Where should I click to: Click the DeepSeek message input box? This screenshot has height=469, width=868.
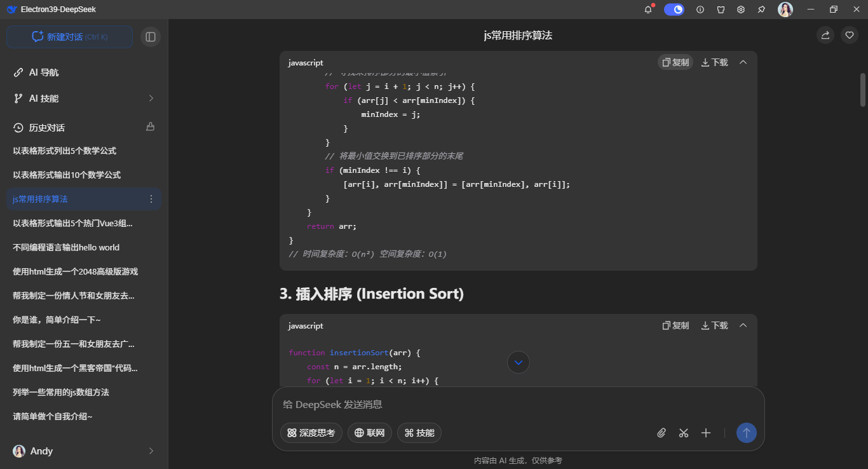pyautogui.click(x=445, y=404)
